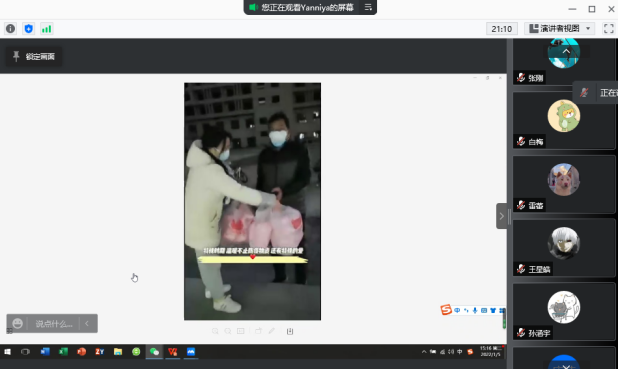Click the 说点什么 chat input field
618x369 pixels.
(x=54, y=324)
